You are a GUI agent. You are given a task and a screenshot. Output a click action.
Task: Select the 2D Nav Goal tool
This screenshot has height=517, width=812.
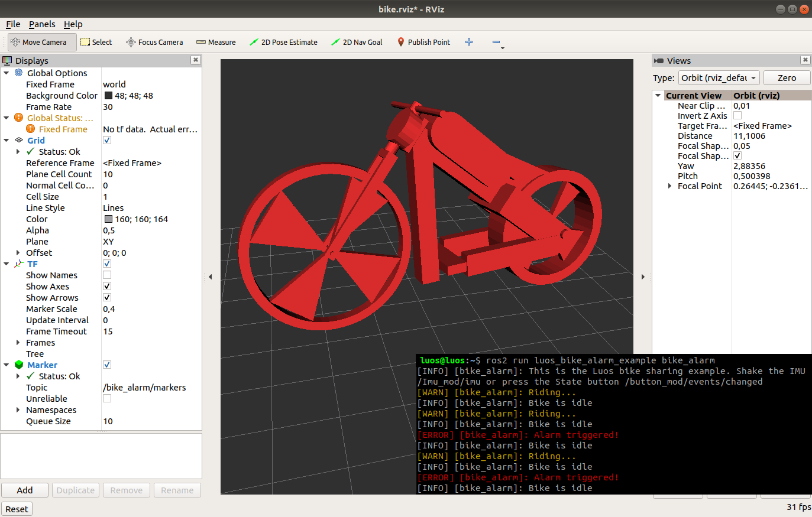coord(357,42)
